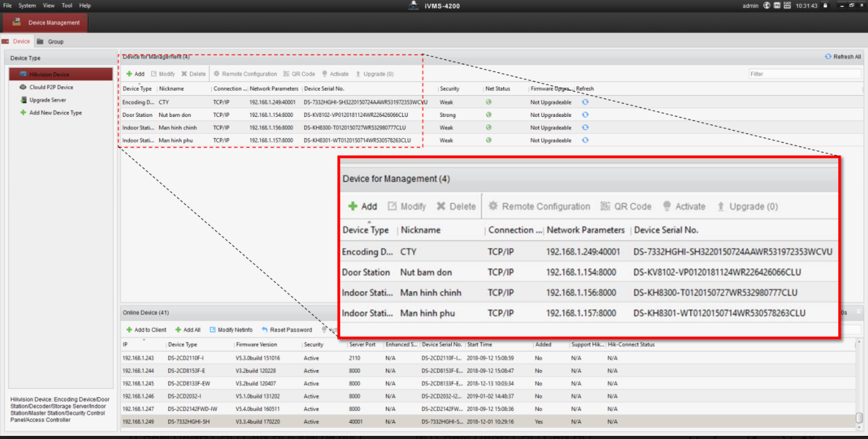Click the online device list scrollbar
868x439 pixels.
[859, 418]
